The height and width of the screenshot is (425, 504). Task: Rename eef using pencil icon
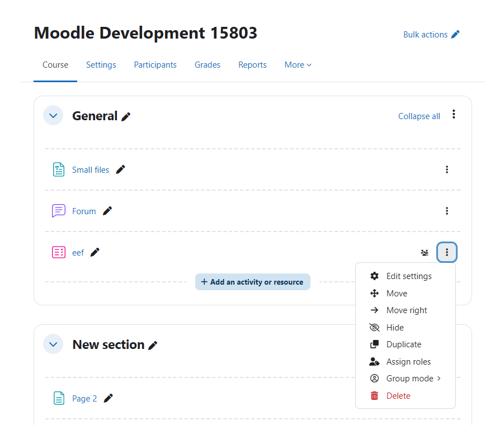(x=95, y=252)
